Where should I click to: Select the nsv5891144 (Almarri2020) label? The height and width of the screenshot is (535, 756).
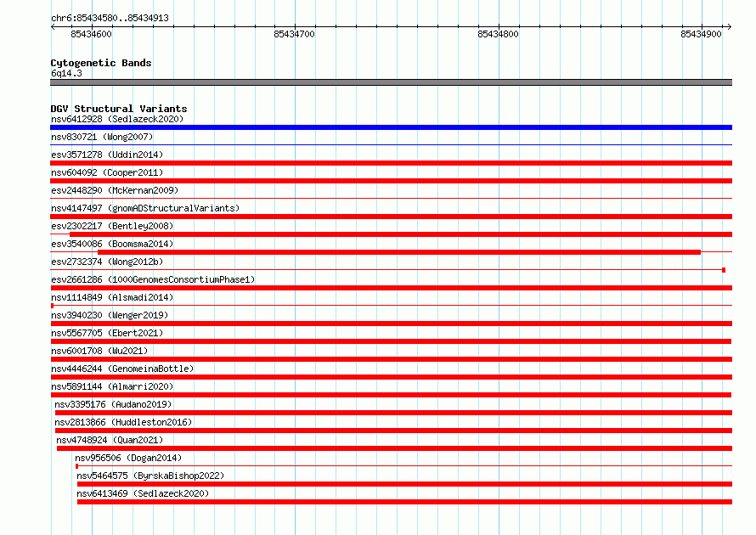pyautogui.click(x=112, y=386)
